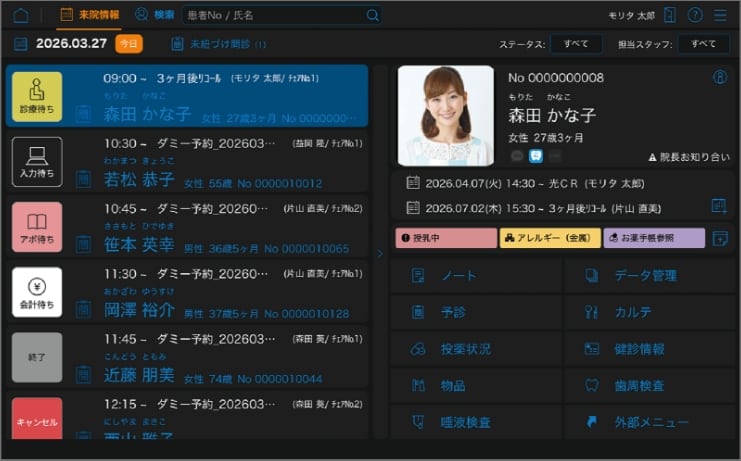
Task: Open the 予診 menu
Action: (476, 312)
